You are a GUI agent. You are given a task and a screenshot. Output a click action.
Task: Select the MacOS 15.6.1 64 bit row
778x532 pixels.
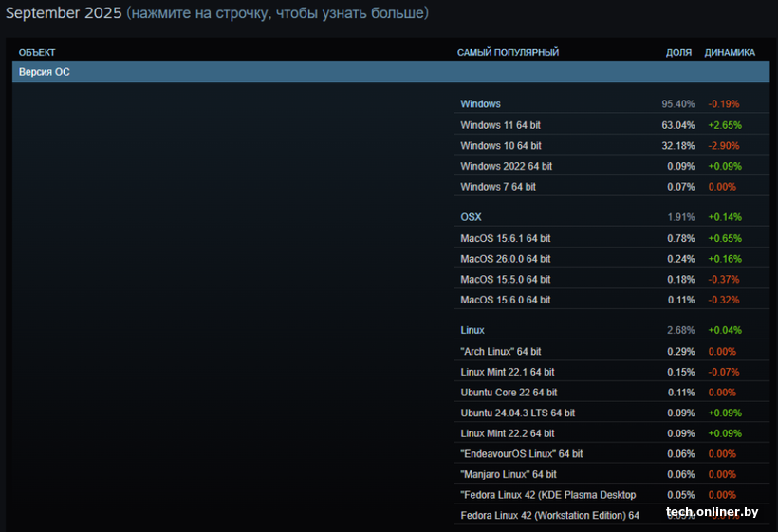click(612, 238)
